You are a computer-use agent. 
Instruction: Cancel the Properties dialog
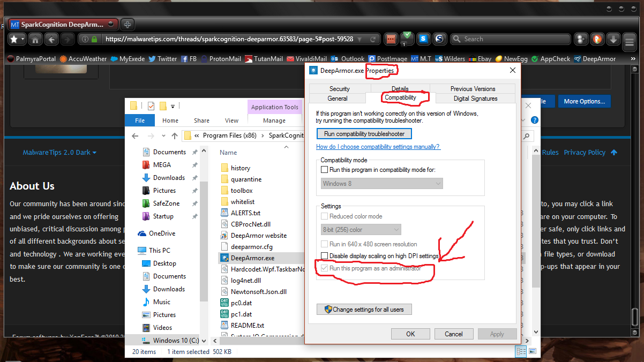tap(454, 334)
